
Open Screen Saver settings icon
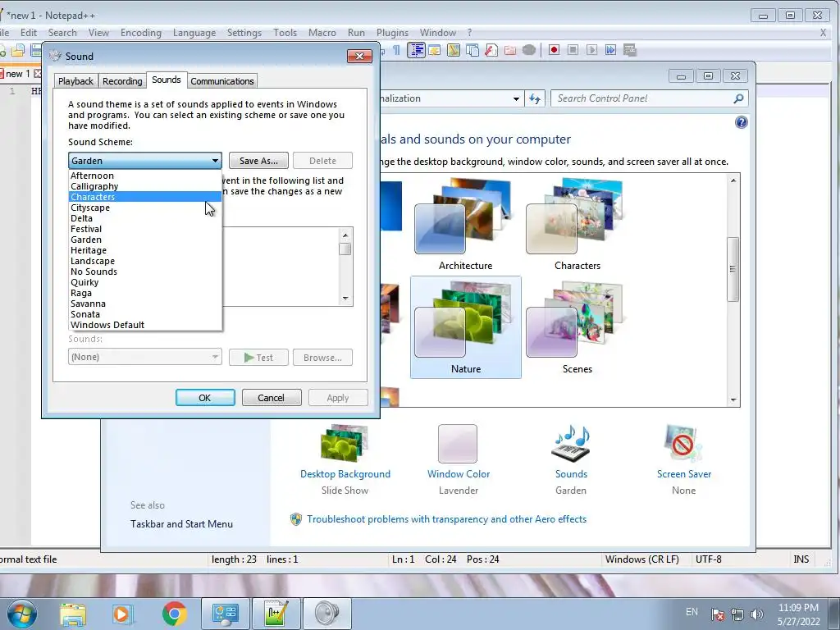point(683,444)
